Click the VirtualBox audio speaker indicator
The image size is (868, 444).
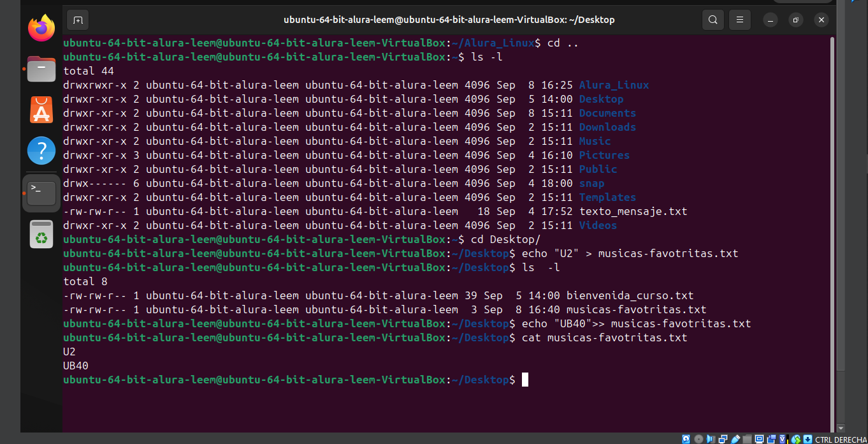pos(711,439)
